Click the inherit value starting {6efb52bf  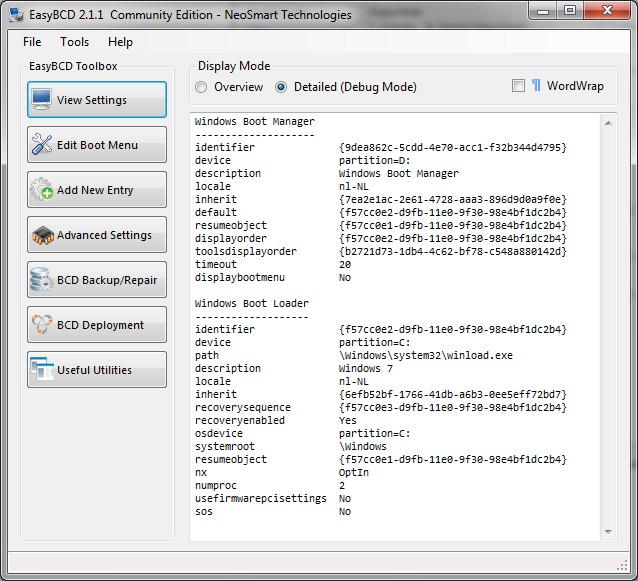(452, 394)
